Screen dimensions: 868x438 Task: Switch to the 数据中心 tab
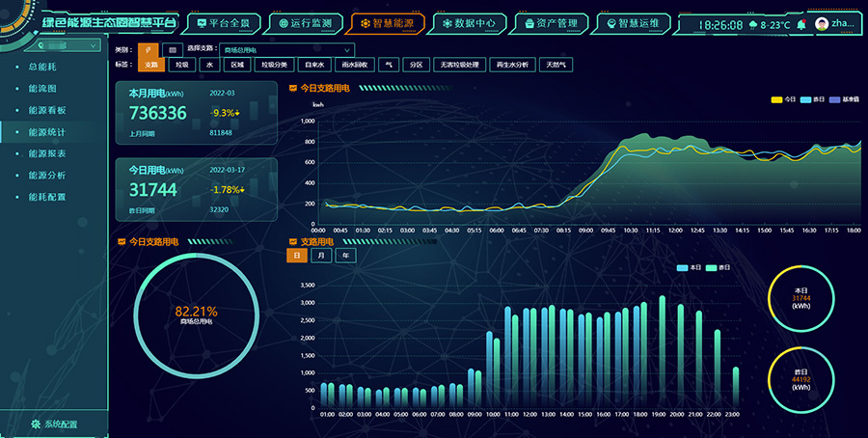pos(468,21)
